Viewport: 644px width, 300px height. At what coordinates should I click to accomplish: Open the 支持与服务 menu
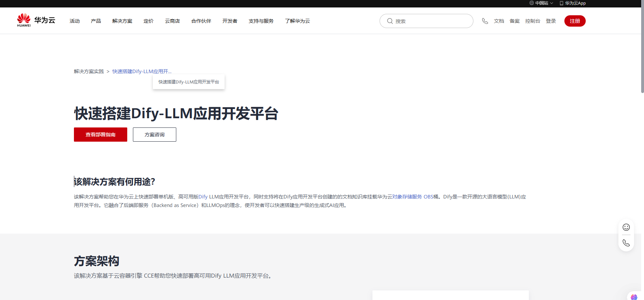[x=261, y=21]
